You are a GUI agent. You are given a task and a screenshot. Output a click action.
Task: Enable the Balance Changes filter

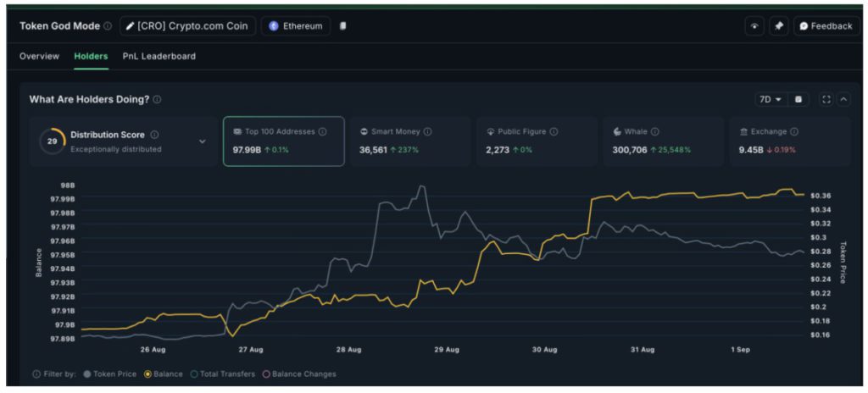[x=298, y=374]
